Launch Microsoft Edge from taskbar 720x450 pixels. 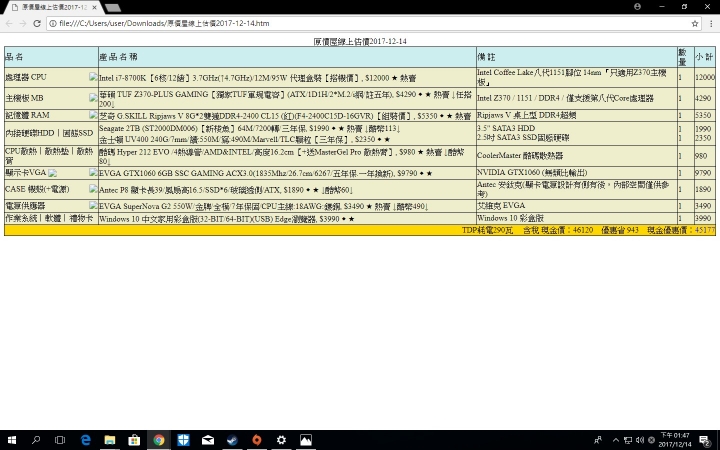coord(85,440)
